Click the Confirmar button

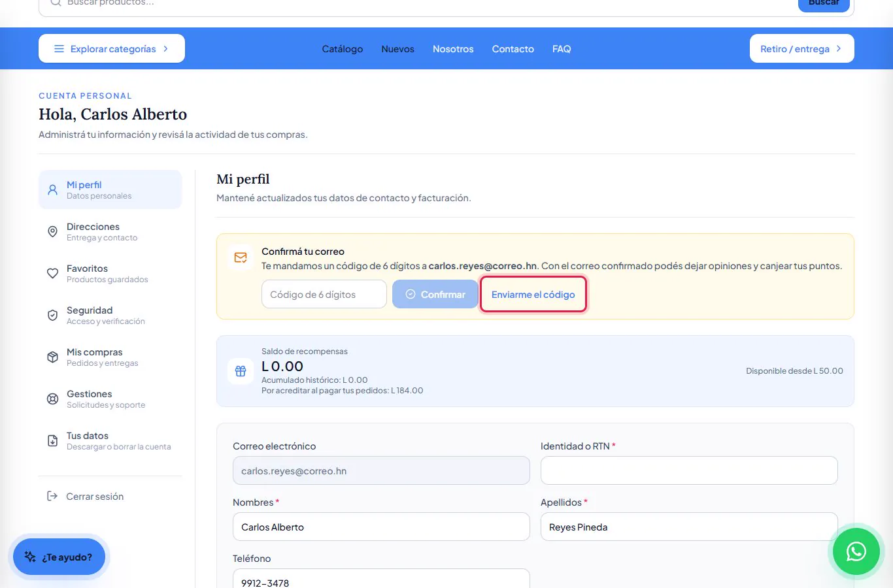435,295
